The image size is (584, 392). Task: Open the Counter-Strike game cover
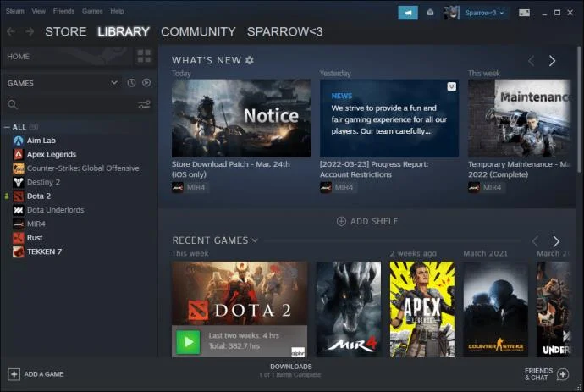coord(496,309)
